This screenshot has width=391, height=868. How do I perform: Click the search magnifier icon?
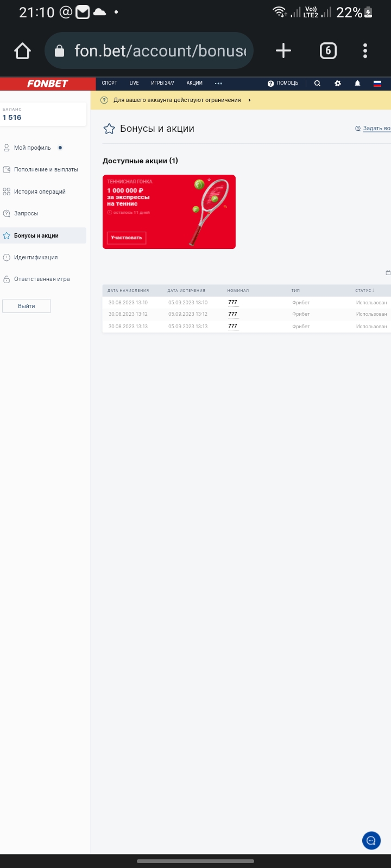tap(317, 84)
